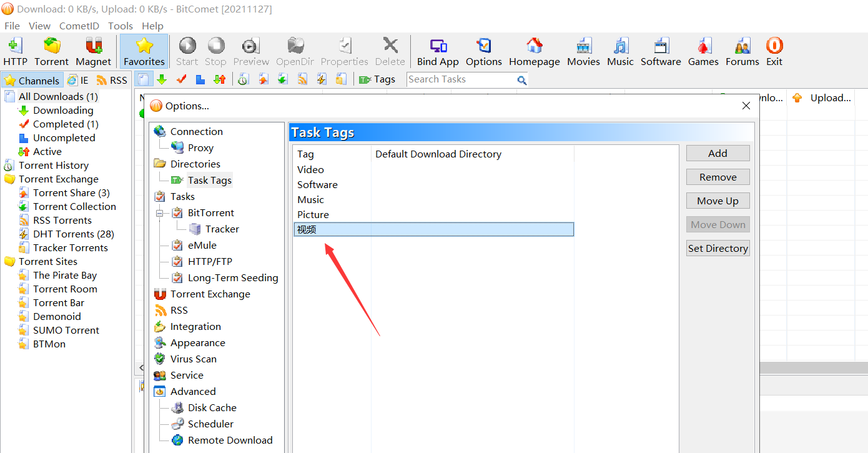Select Appearance in Options tree

point(198,342)
